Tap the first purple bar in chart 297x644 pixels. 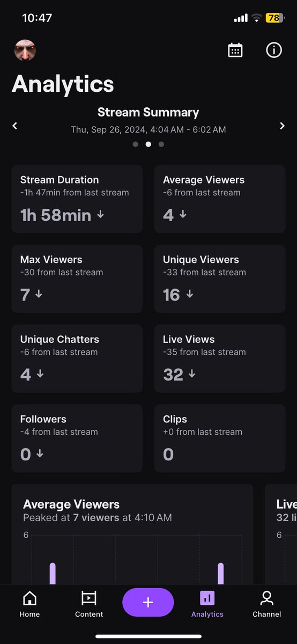[53, 573]
